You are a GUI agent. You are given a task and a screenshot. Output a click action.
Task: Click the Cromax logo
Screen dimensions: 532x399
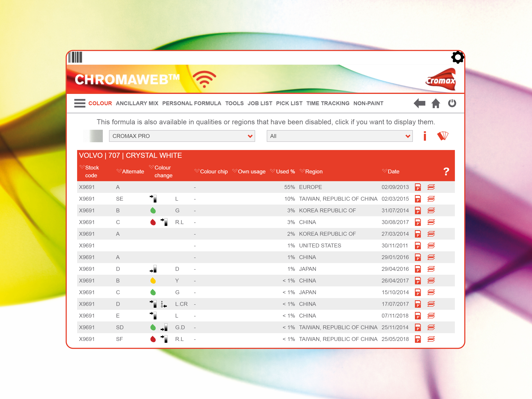pyautogui.click(x=441, y=79)
